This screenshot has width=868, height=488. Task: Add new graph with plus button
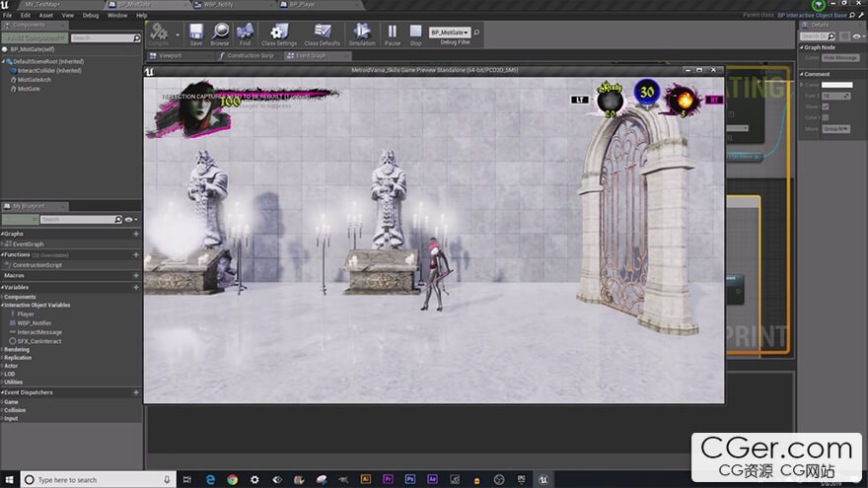pyautogui.click(x=136, y=234)
